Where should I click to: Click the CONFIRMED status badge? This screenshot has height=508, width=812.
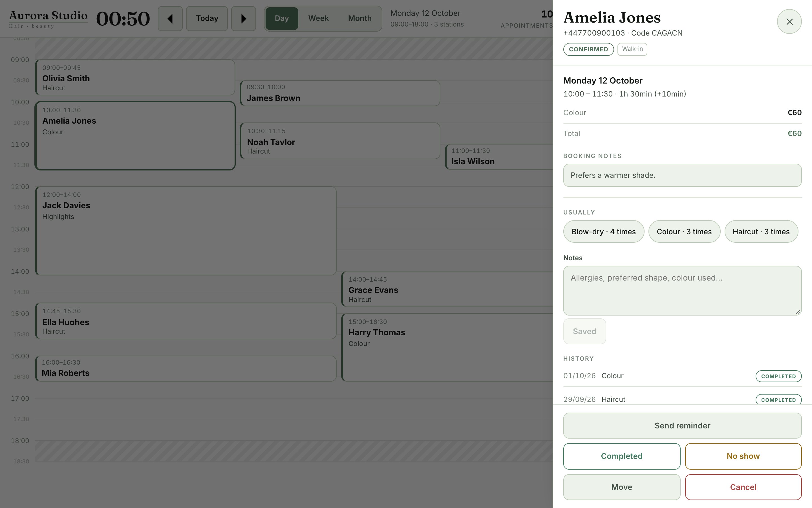588,49
